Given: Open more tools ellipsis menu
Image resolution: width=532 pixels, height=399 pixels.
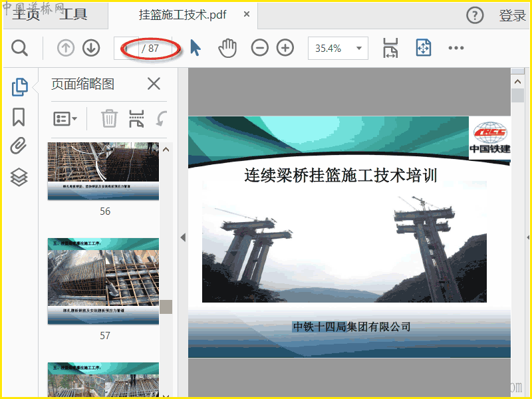Looking at the screenshot, I should pyautogui.click(x=456, y=48).
